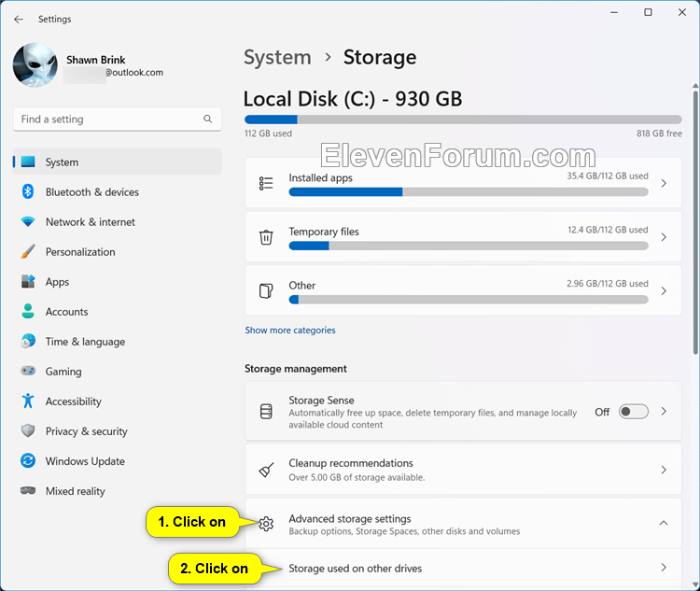Click Temporary files usage bar
Viewport: 700px width, 591px height.
(x=469, y=246)
